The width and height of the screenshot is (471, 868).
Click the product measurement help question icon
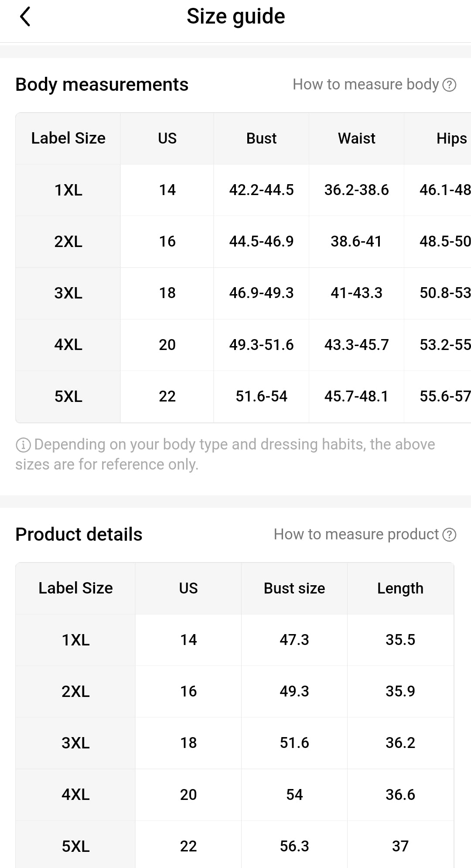449,535
